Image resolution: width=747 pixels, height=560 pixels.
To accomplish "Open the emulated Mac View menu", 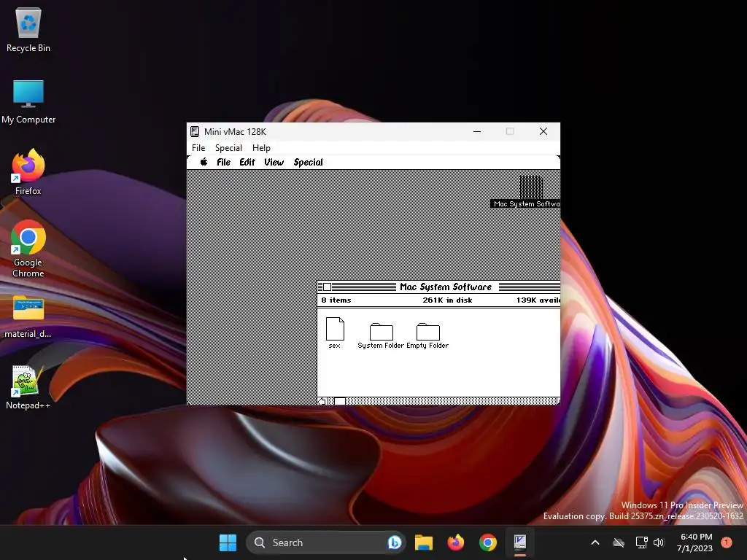I will point(274,163).
